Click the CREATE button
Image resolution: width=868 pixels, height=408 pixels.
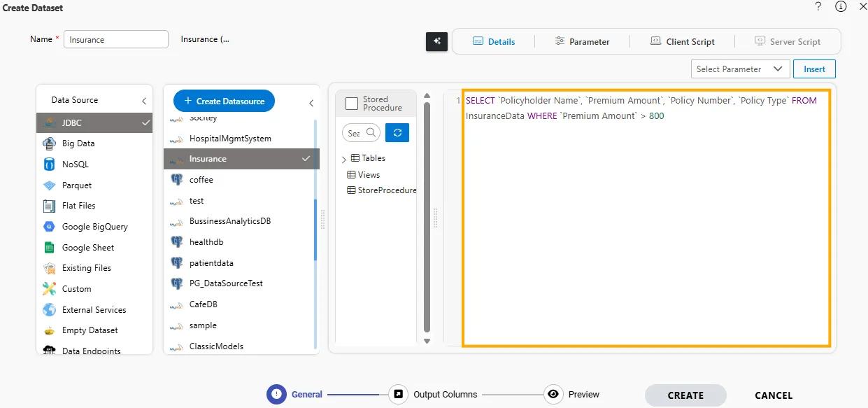(x=685, y=395)
